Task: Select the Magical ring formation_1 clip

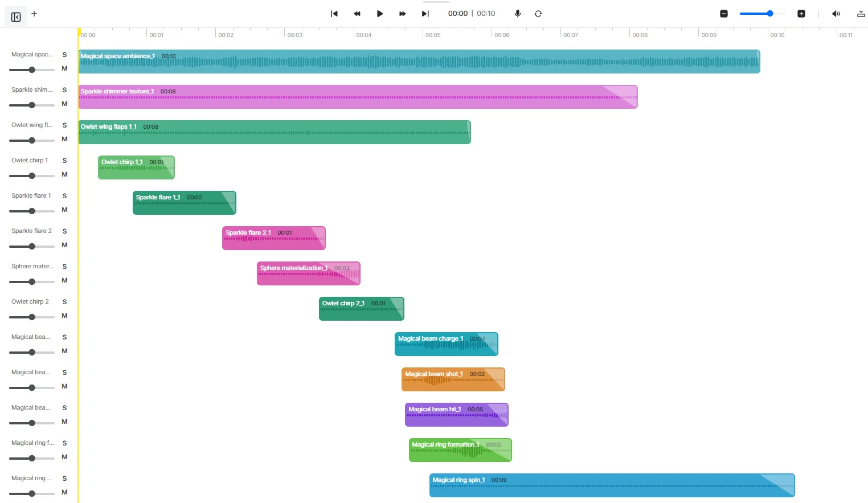Action: pos(460,450)
